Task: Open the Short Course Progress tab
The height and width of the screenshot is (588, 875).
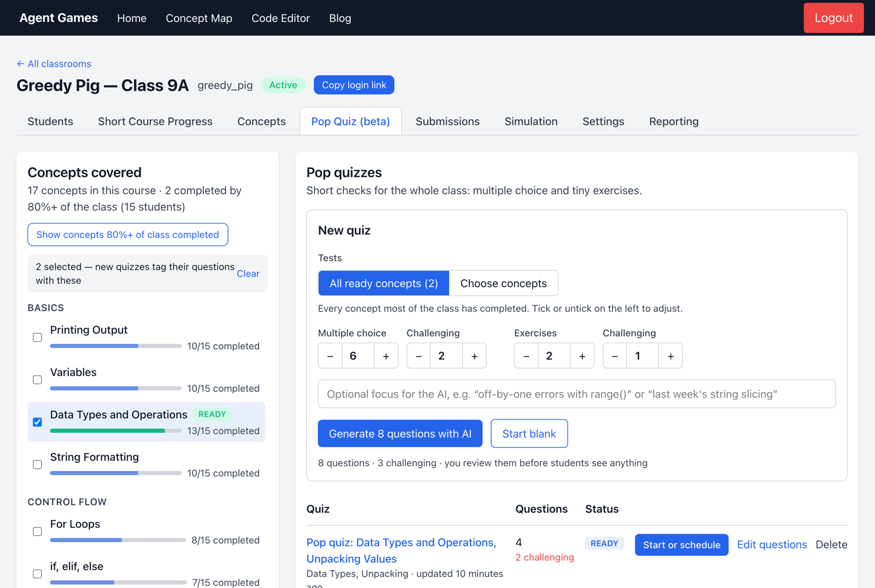Action: (x=155, y=121)
